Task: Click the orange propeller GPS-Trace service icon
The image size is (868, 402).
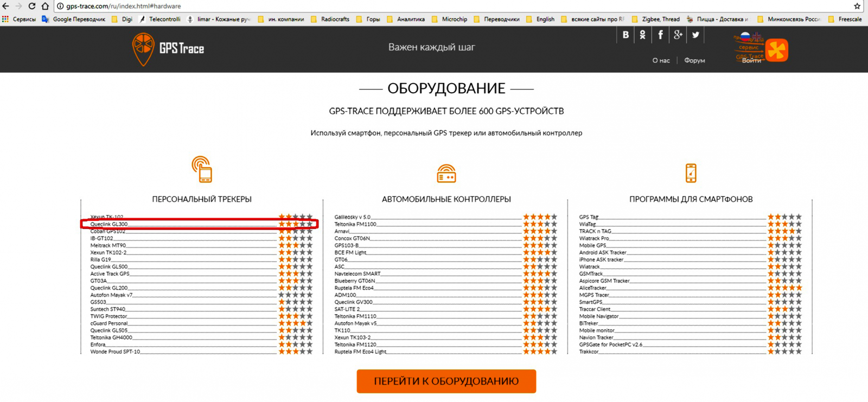Action: click(x=777, y=50)
